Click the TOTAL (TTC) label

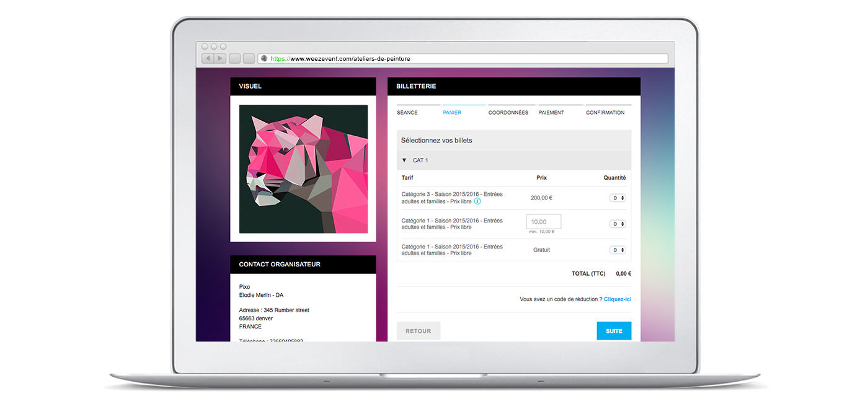click(x=588, y=273)
